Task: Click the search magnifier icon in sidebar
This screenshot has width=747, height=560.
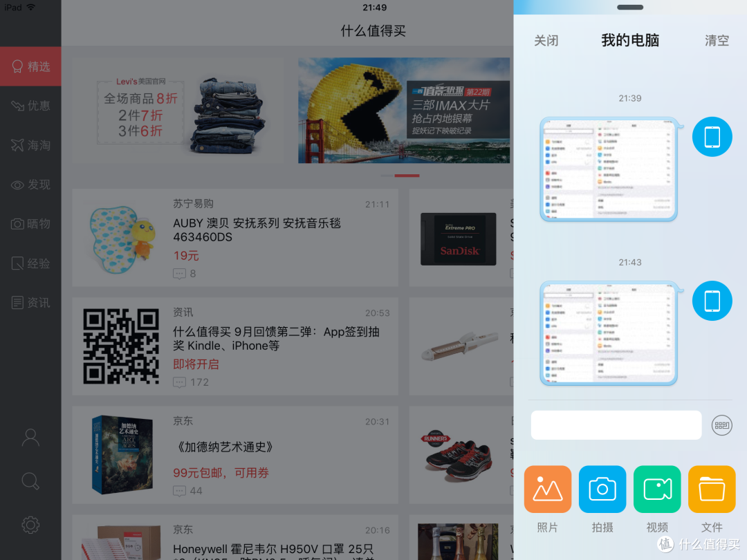Action: (30, 481)
